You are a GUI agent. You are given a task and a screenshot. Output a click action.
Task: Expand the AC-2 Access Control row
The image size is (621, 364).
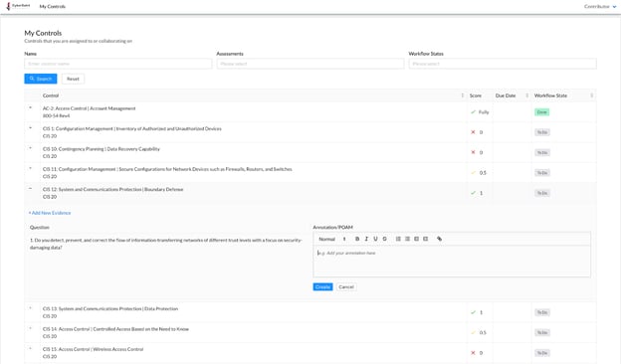pos(31,108)
